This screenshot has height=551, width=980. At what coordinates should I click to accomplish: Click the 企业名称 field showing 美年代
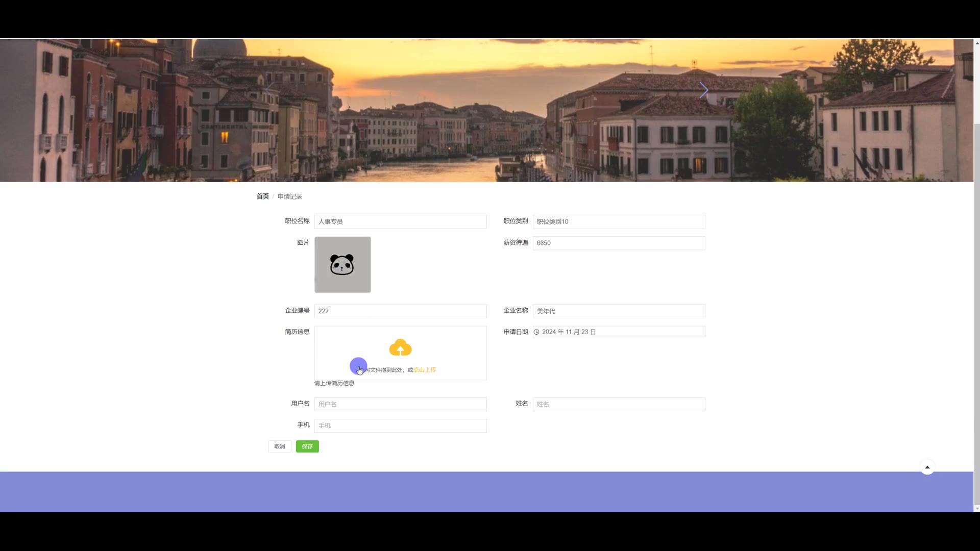pyautogui.click(x=619, y=311)
